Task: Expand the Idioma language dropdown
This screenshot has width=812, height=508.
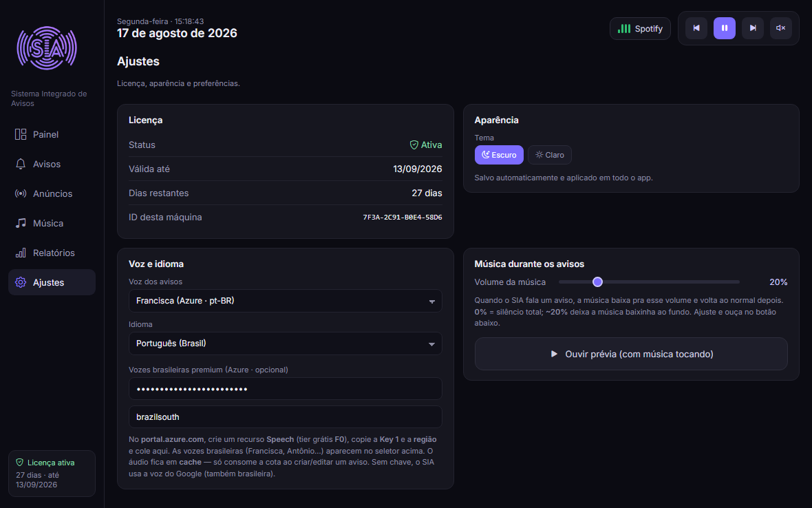Action: [286, 344]
